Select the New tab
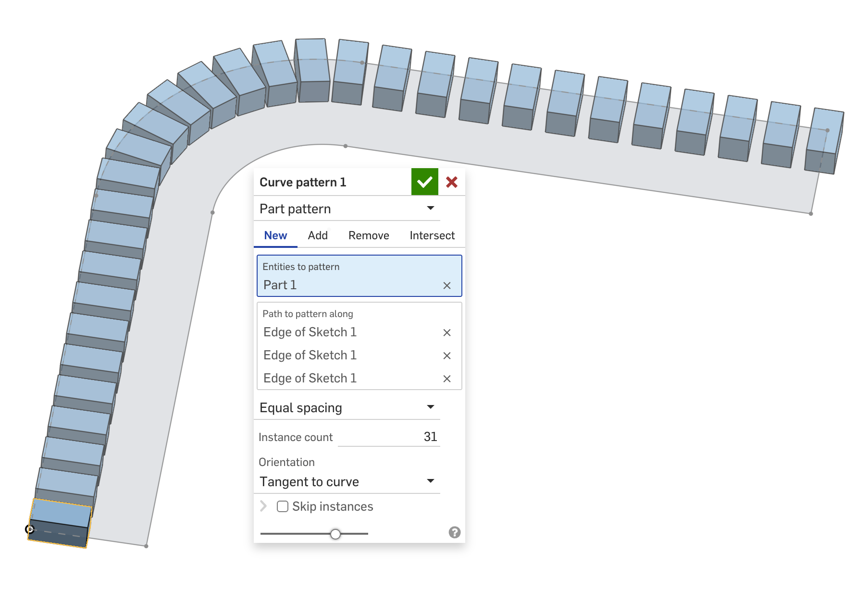 275,235
